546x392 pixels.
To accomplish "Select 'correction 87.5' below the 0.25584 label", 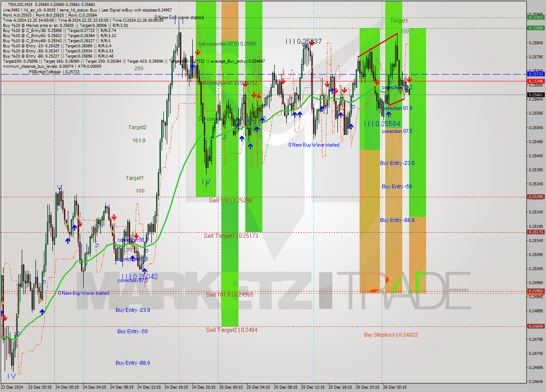I will [397, 131].
